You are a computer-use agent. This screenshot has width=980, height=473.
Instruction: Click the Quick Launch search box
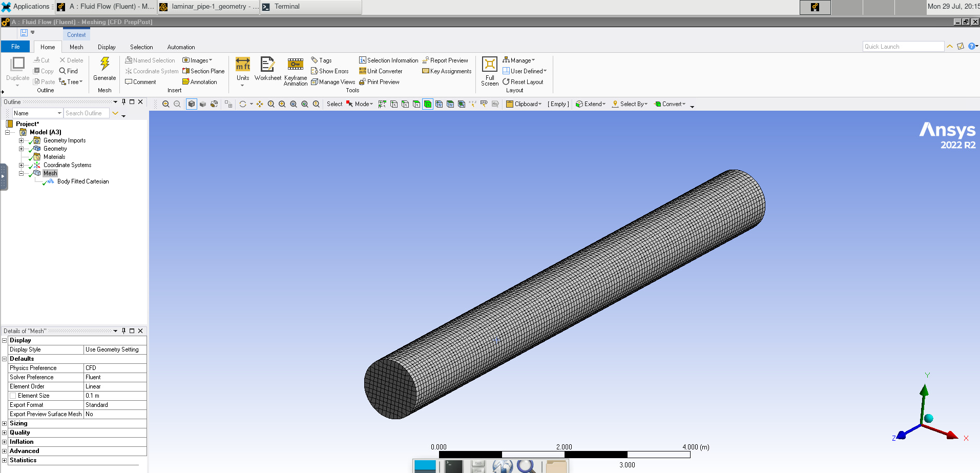coord(903,47)
